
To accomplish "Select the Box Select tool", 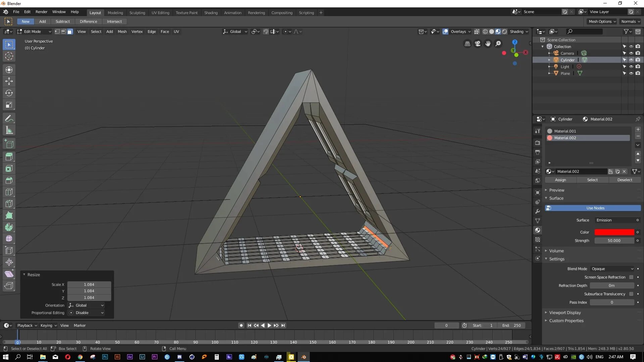I will click(9, 45).
